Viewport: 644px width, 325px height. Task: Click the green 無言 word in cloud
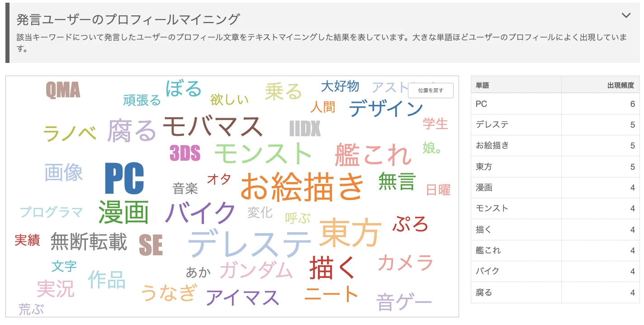coord(397,181)
